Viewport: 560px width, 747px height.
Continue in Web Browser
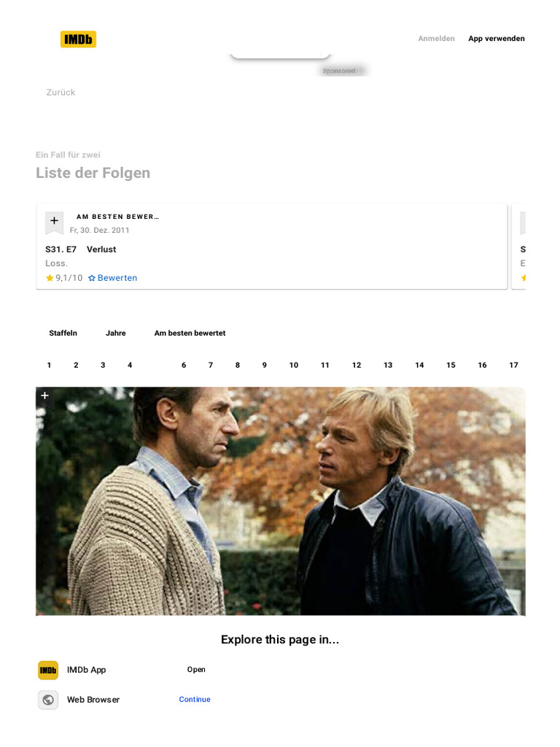coord(195,700)
